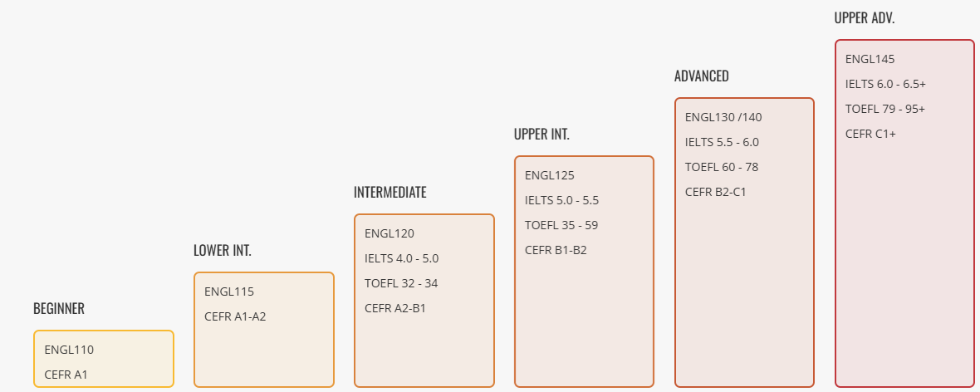Select the ENGL115 course label

coord(229,292)
